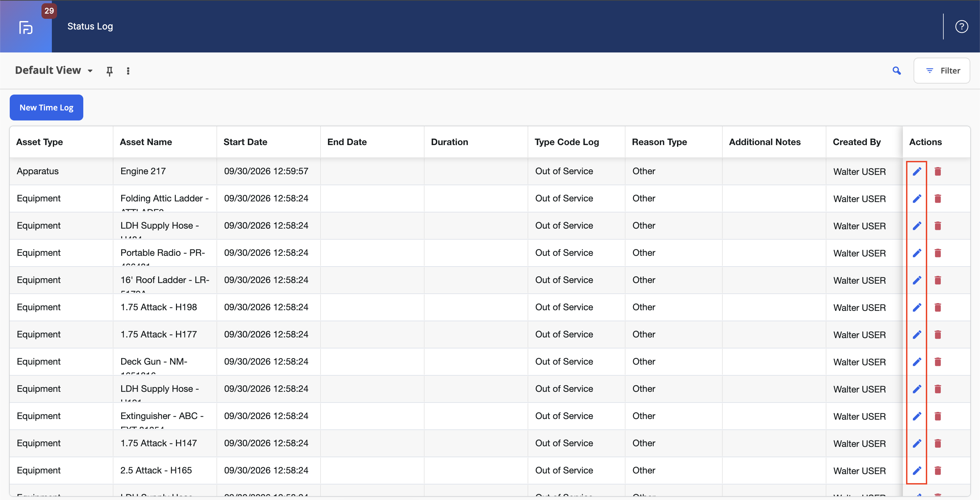Open the three-dot view options menu
Image resolution: width=980 pixels, height=500 pixels.
coord(128,71)
